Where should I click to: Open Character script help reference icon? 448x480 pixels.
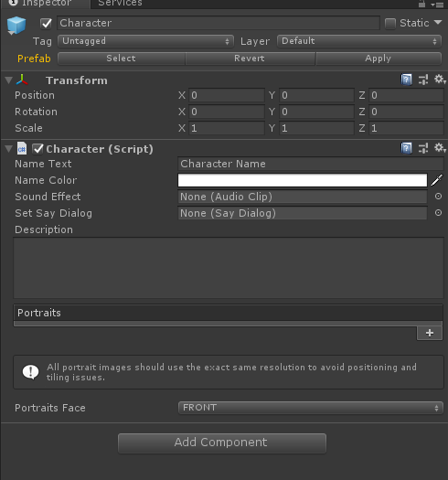(406, 148)
